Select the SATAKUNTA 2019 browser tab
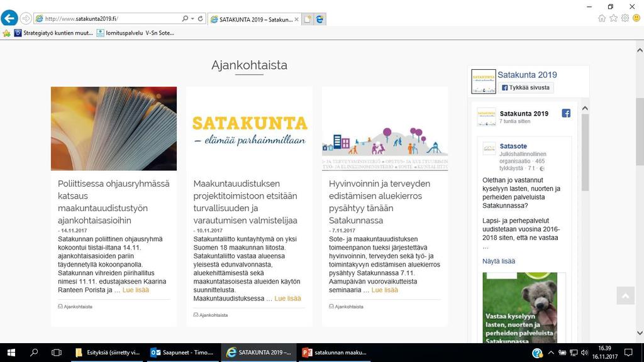This screenshot has width=644, height=362. click(255, 19)
